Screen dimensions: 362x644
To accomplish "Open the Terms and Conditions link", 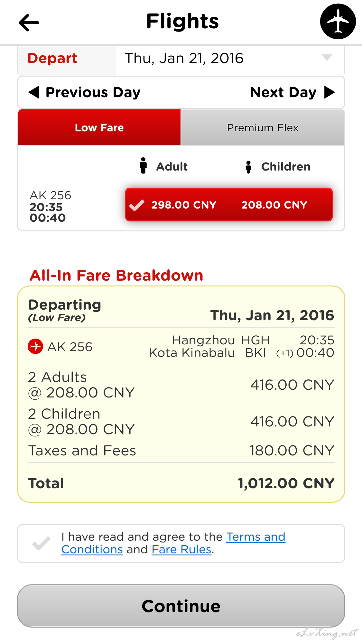I will 173,543.
